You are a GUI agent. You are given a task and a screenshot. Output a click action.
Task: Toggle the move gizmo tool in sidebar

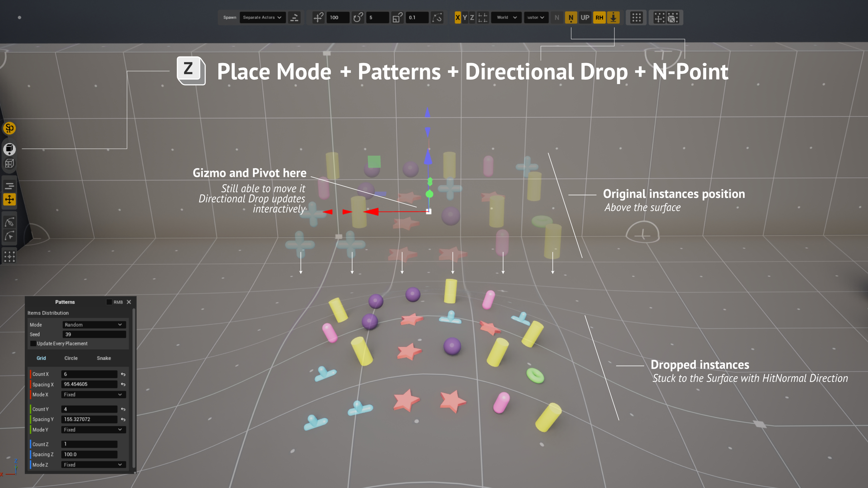(x=9, y=199)
